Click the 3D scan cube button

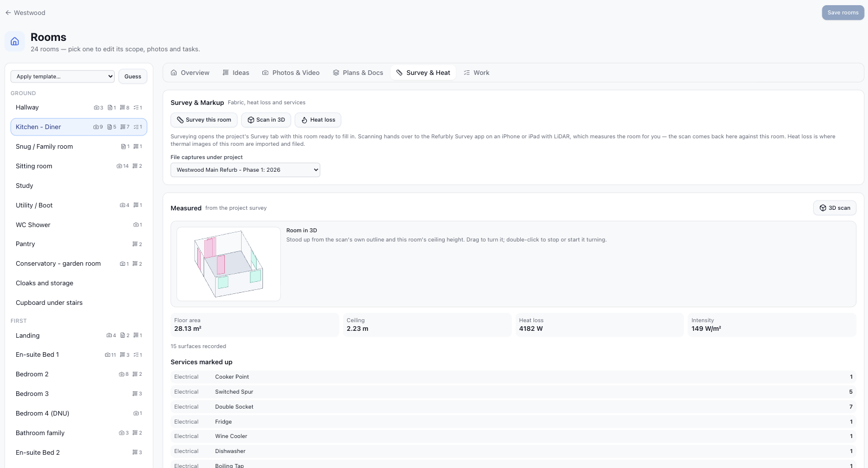coord(835,208)
